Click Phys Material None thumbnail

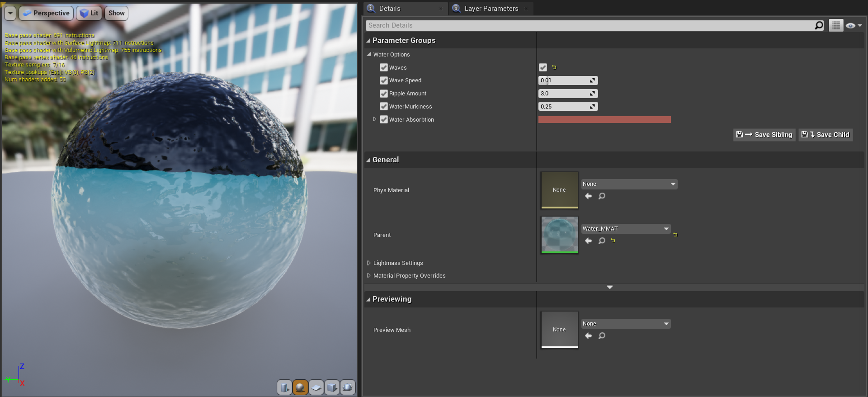pyautogui.click(x=560, y=190)
